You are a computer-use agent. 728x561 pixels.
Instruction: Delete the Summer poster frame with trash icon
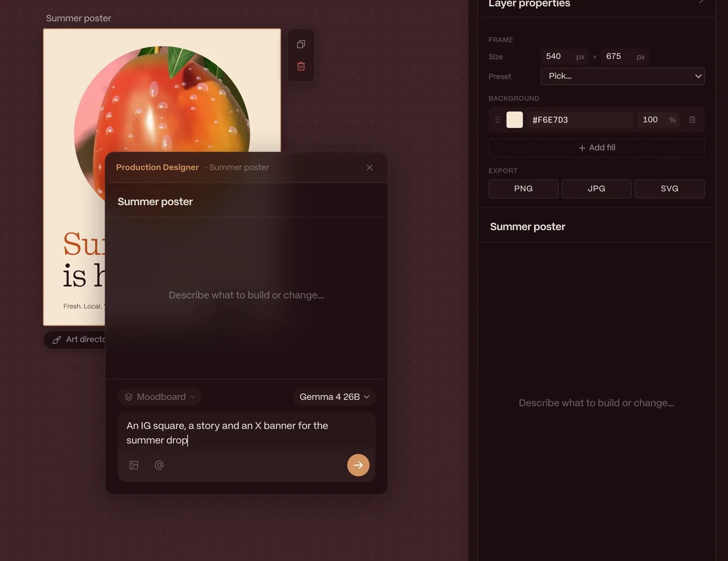coord(301,66)
